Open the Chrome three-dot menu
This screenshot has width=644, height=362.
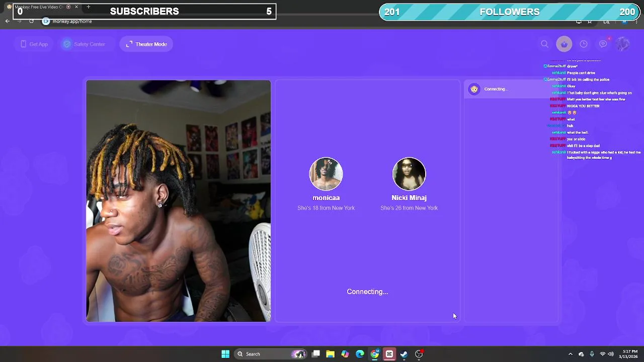point(637,22)
